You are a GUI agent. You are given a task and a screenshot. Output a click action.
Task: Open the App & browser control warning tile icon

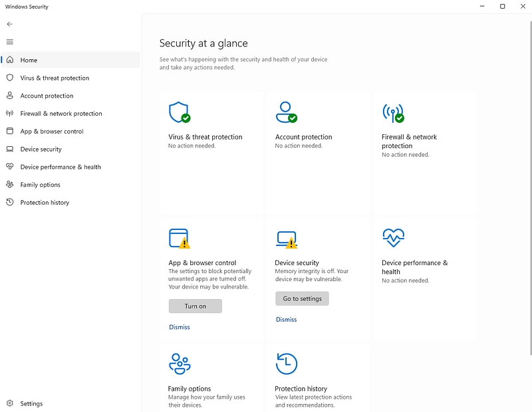tap(180, 239)
